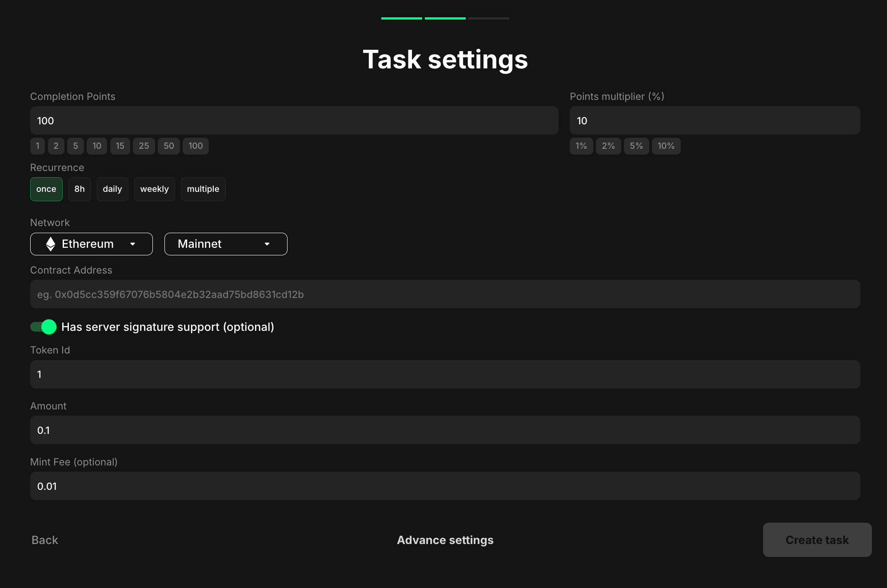Select the weekly recurrence option

[x=155, y=189]
